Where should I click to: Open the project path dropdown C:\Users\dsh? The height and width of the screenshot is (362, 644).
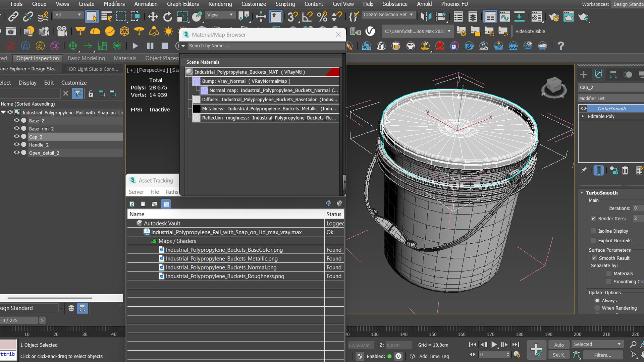pos(417,31)
